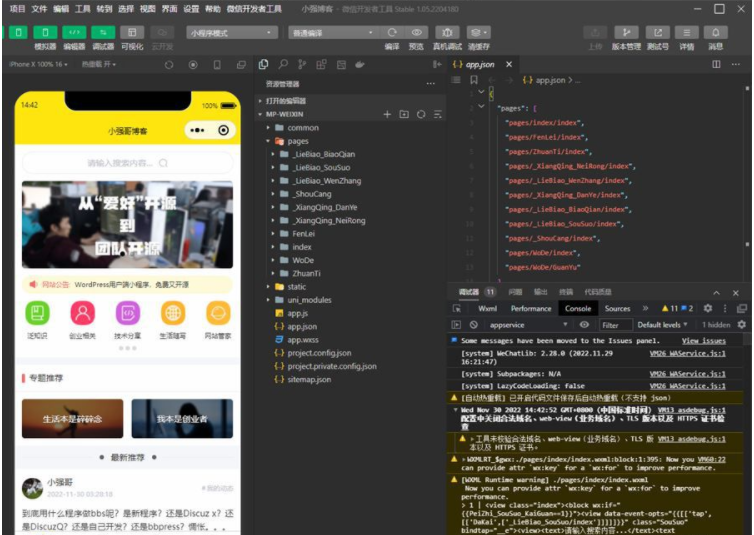Click the console Filter input field

point(612,325)
